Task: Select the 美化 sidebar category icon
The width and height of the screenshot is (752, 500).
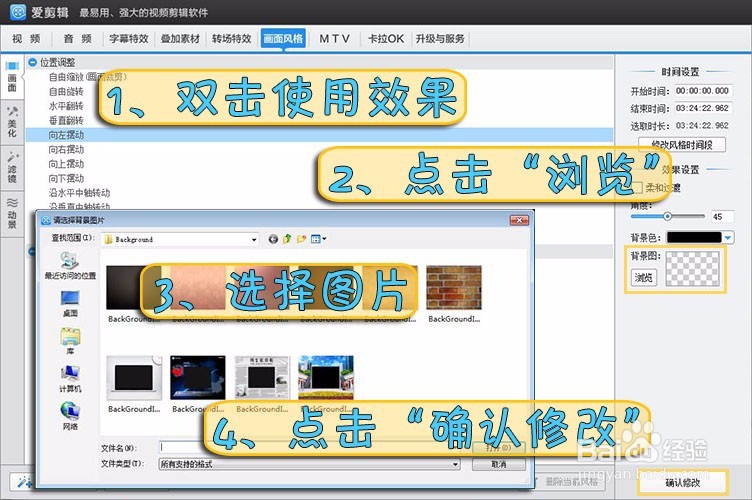Action: (12, 121)
